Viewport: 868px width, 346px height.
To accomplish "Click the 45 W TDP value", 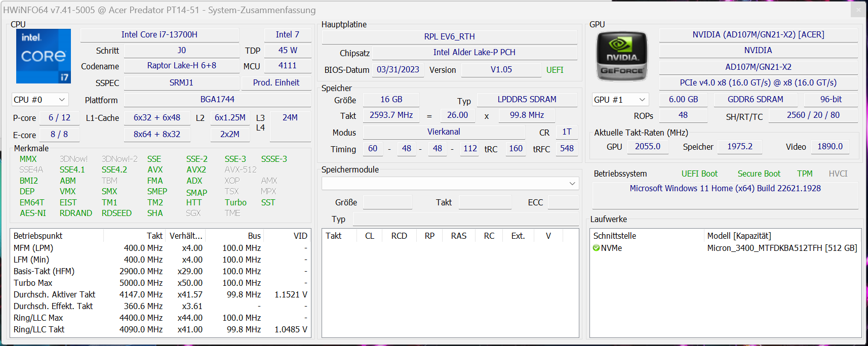I will 288,50.
